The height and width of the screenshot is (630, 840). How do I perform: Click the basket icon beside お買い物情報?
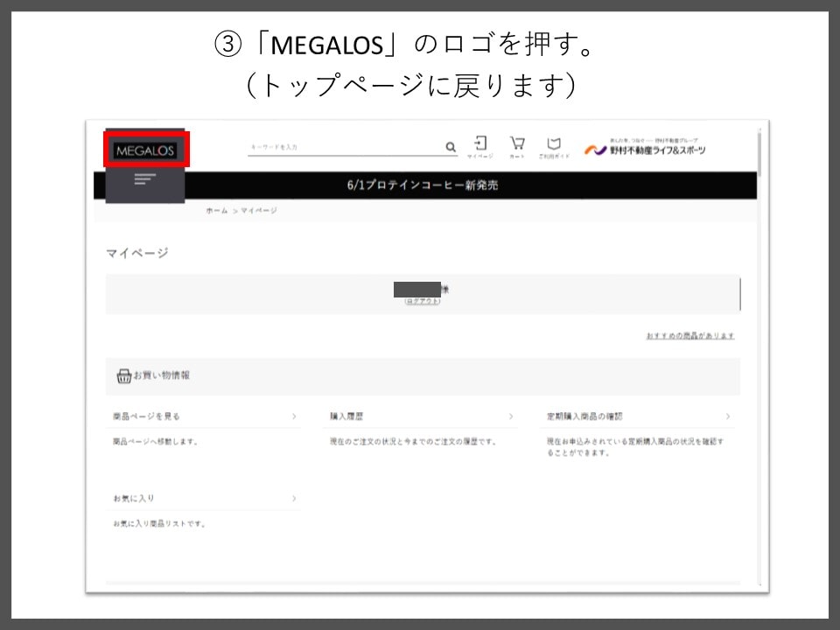(x=123, y=376)
